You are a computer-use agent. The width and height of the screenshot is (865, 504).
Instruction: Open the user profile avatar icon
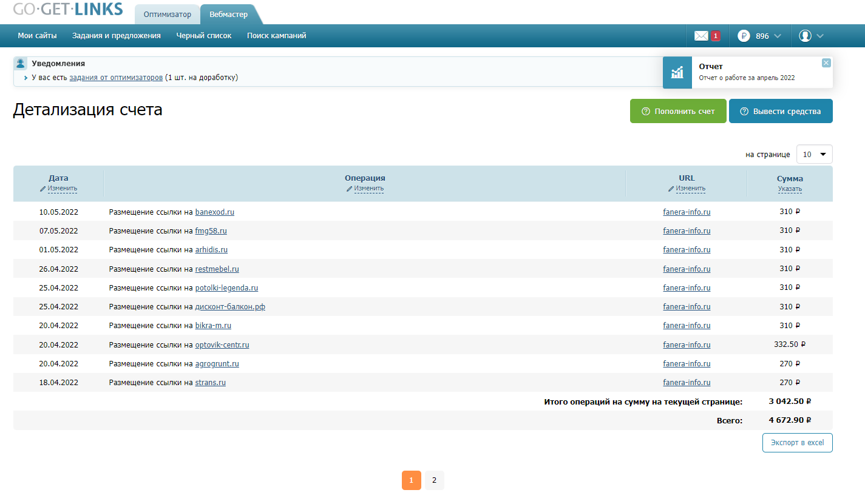coord(806,36)
